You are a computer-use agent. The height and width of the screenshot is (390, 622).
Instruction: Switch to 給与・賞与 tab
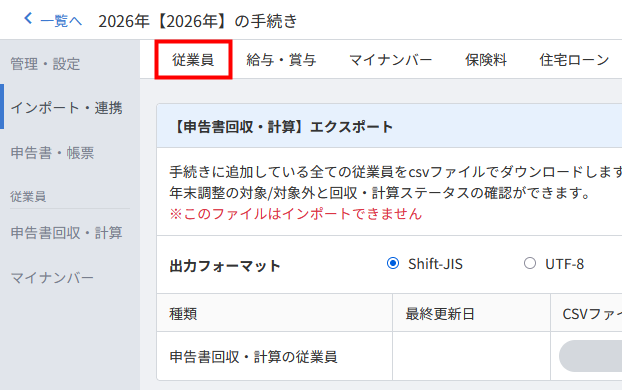[281, 60]
